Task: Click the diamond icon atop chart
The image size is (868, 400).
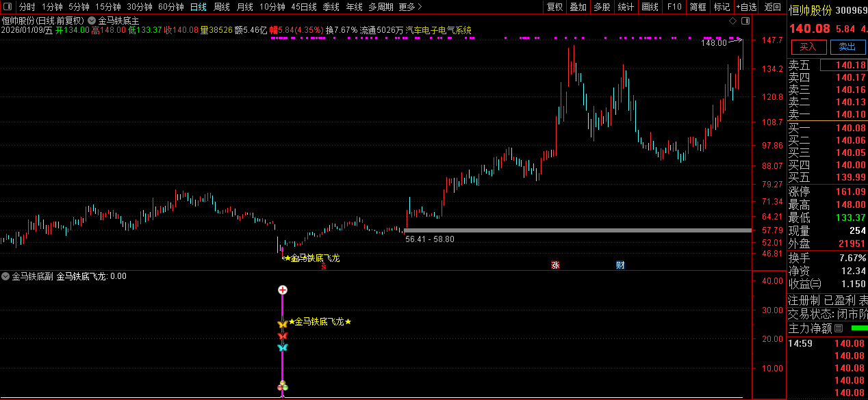Action: (x=733, y=21)
